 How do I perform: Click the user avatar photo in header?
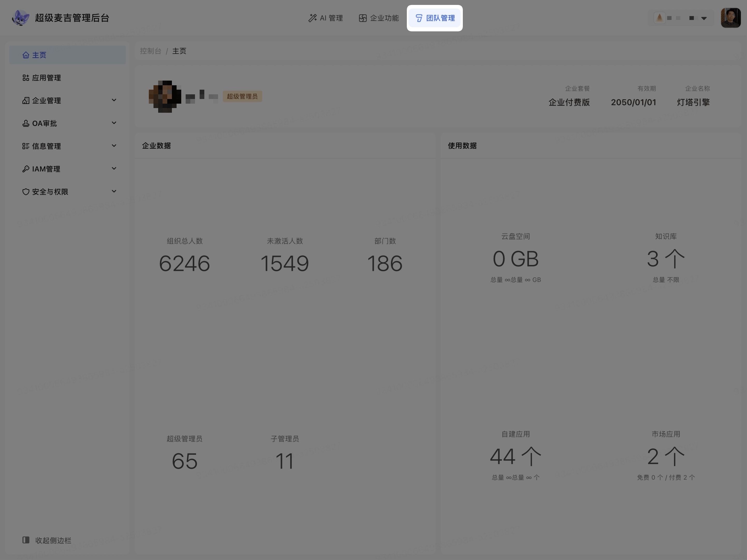[x=730, y=18]
